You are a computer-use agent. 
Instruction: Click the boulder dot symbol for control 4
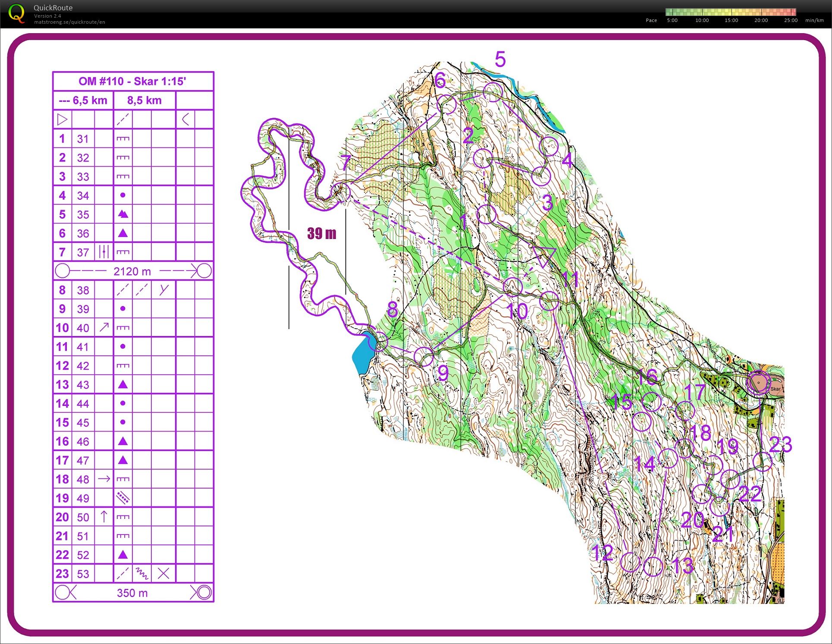pyautogui.click(x=123, y=195)
